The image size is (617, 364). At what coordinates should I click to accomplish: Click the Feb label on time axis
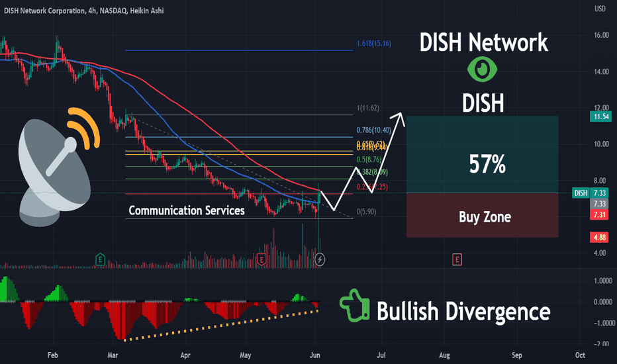click(53, 355)
